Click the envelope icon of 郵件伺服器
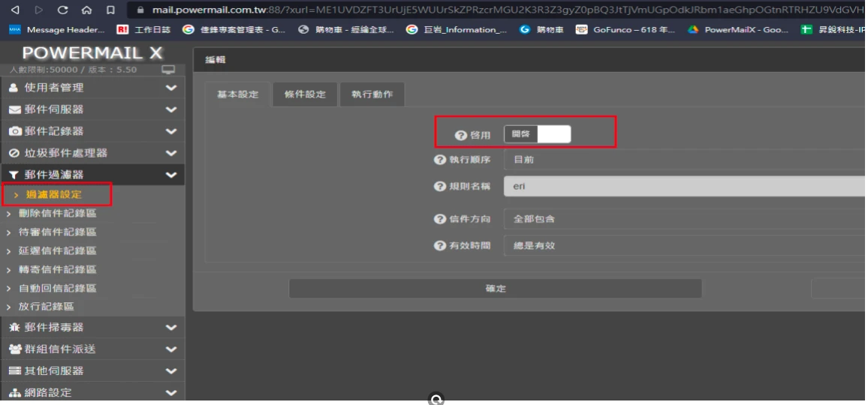This screenshot has width=868, height=405. coord(15,109)
